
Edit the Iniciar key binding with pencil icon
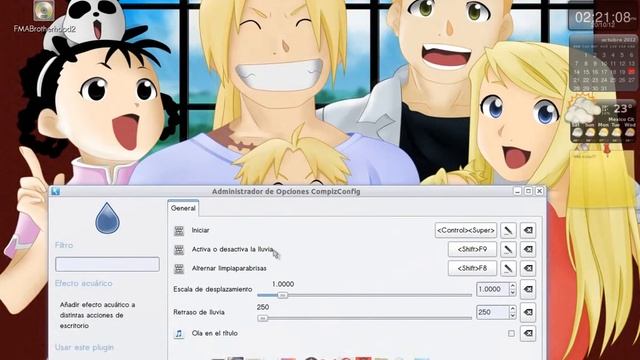[x=508, y=231]
